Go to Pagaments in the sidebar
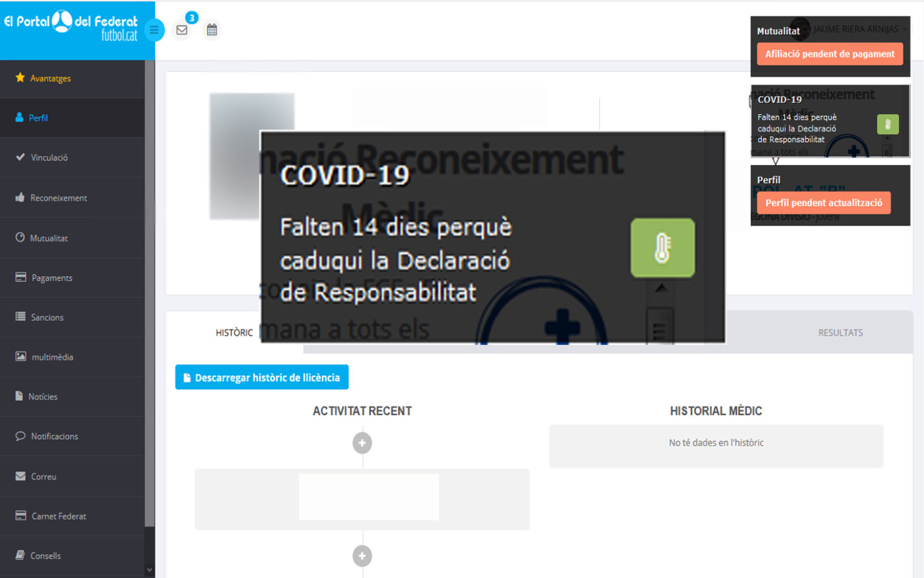Image resolution: width=924 pixels, height=578 pixels. tap(51, 277)
